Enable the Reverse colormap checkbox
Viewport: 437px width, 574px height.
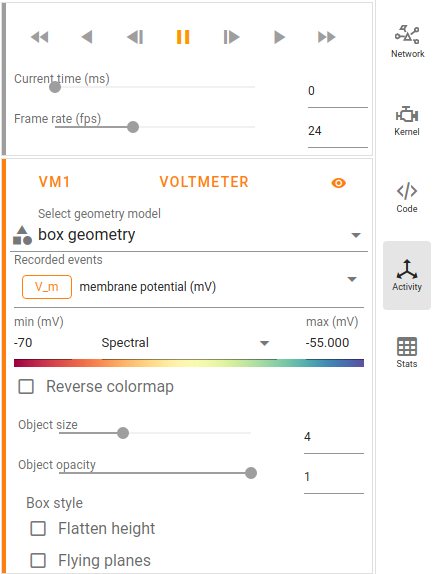pos(26,387)
